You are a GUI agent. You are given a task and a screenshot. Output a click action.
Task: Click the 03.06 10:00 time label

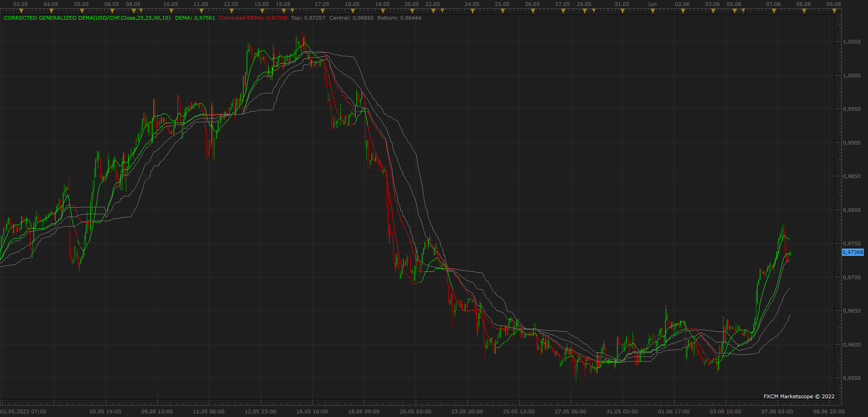[x=726, y=412]
